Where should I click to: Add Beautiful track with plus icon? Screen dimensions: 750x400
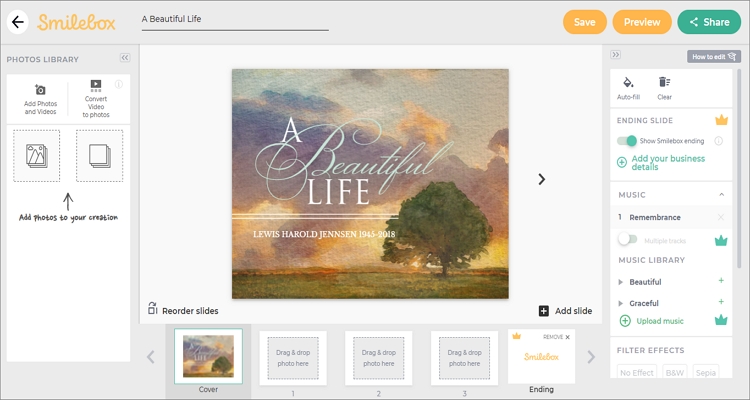pos(721,281)
